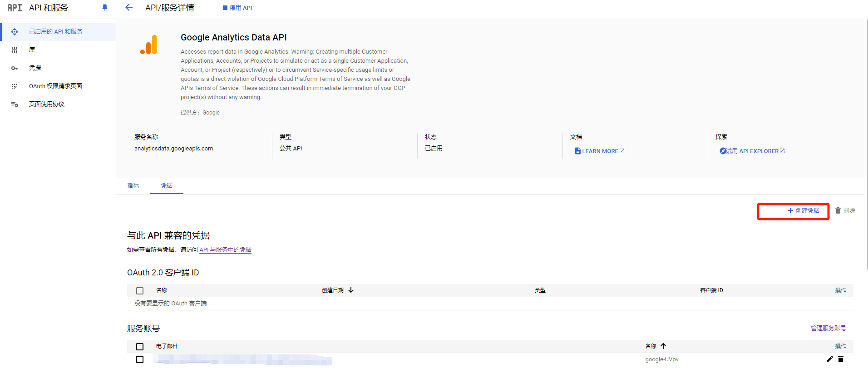Sort service accounts by 名称 up arrow
Viewport: 868px width, 374px height.
tap(663, 346)
